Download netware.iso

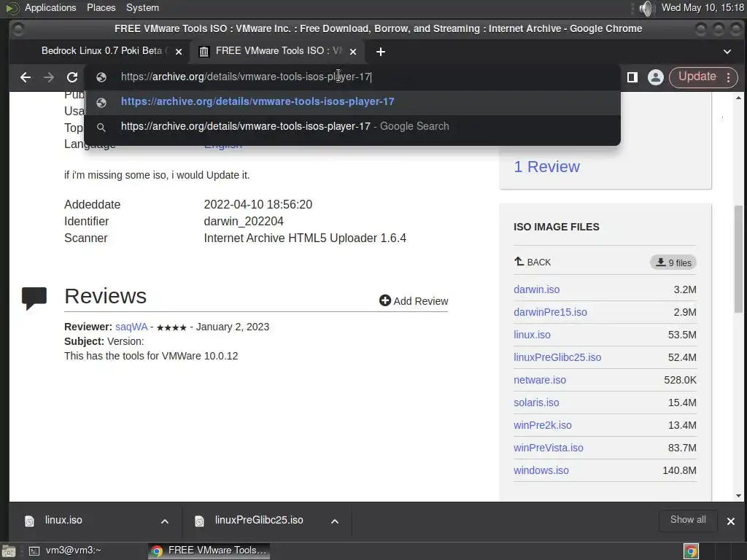(540, 380)
